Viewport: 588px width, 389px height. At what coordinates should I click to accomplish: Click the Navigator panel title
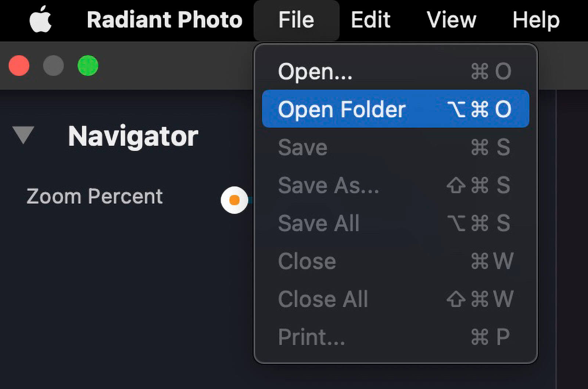[133, 136]
